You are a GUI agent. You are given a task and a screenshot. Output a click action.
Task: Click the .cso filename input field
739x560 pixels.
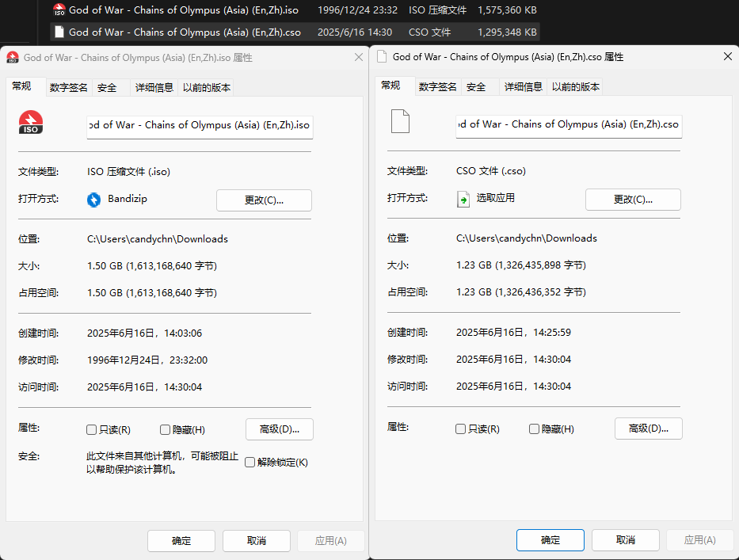pos(569,126)
